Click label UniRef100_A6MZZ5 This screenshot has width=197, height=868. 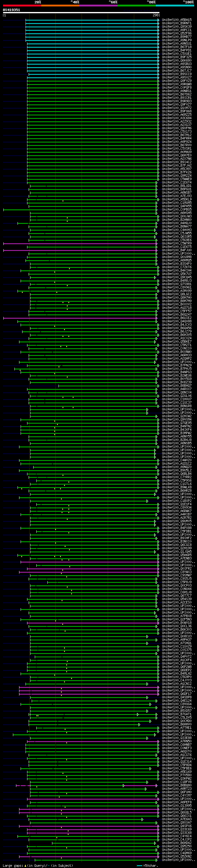177,115
